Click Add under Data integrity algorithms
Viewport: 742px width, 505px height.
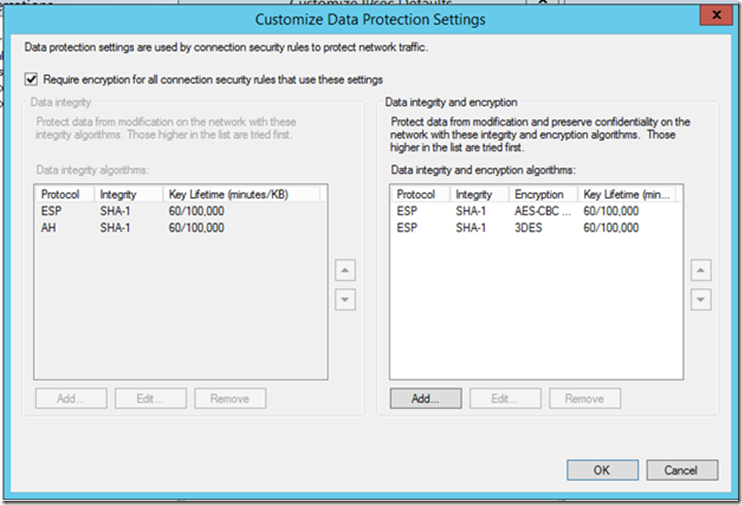pos(71,399)
